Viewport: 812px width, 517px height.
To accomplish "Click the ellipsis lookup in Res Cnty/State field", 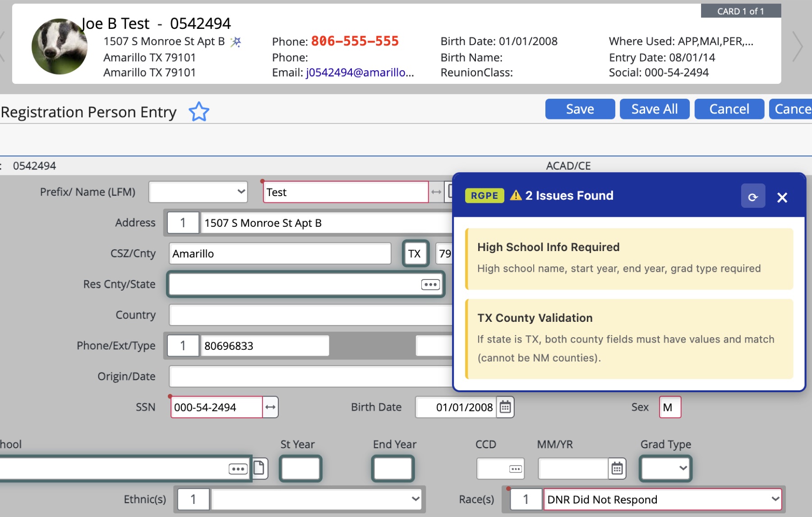I will [430, 284].
